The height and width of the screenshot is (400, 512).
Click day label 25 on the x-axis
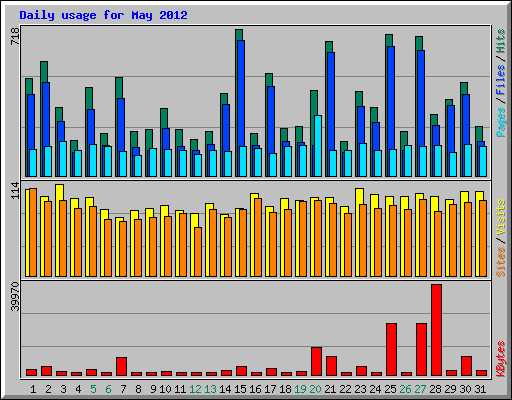tap(390, 389)
